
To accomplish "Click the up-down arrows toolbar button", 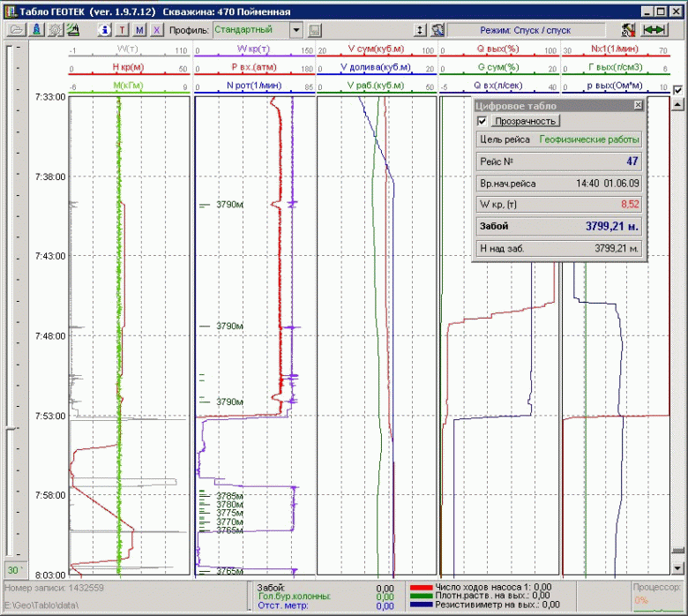I will click(420, 29).
